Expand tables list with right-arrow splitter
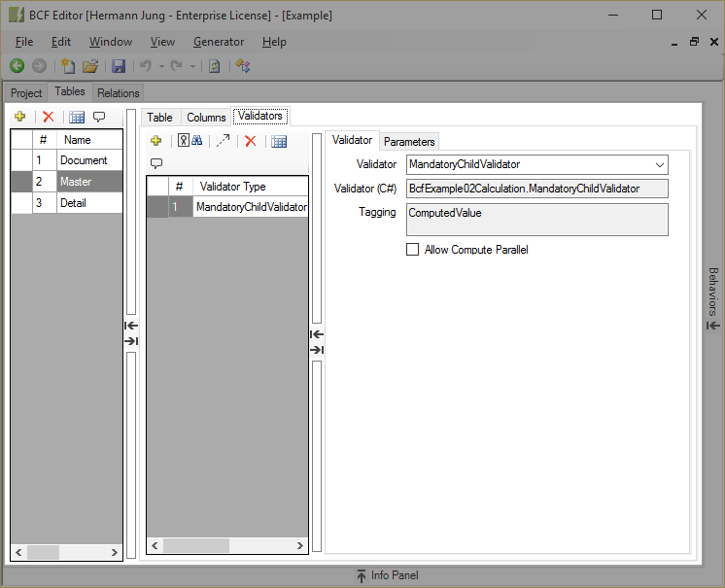Viewport: 725px width, 588px height. (x=131, y=341)
